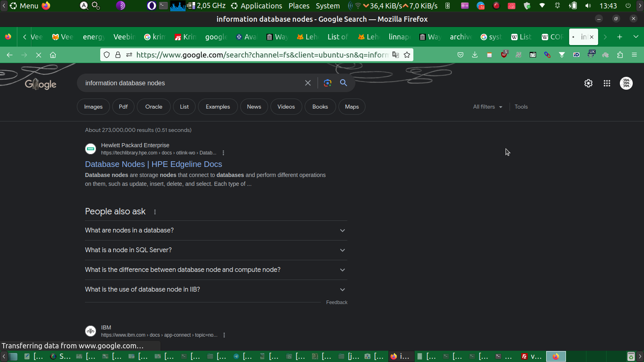
Task: Bookmark this page with the star icon
Action: click(x=407, y=55)
